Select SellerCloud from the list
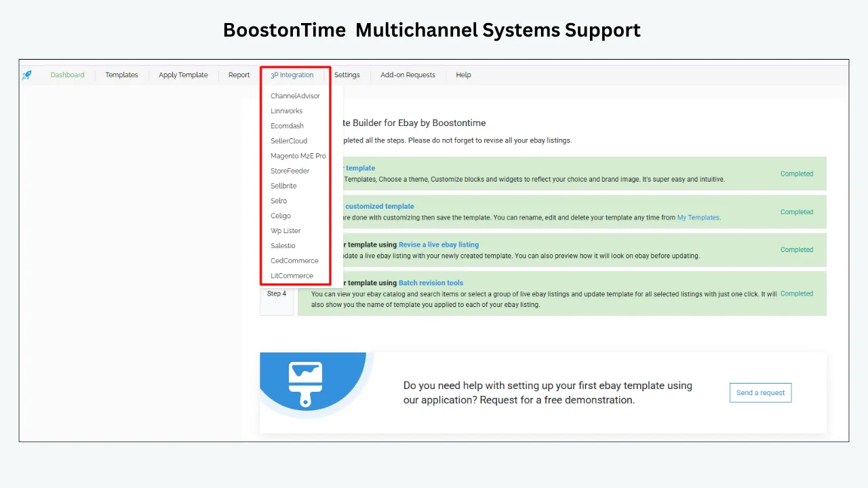Screen dimensions: 868x488 pos(289,141)
